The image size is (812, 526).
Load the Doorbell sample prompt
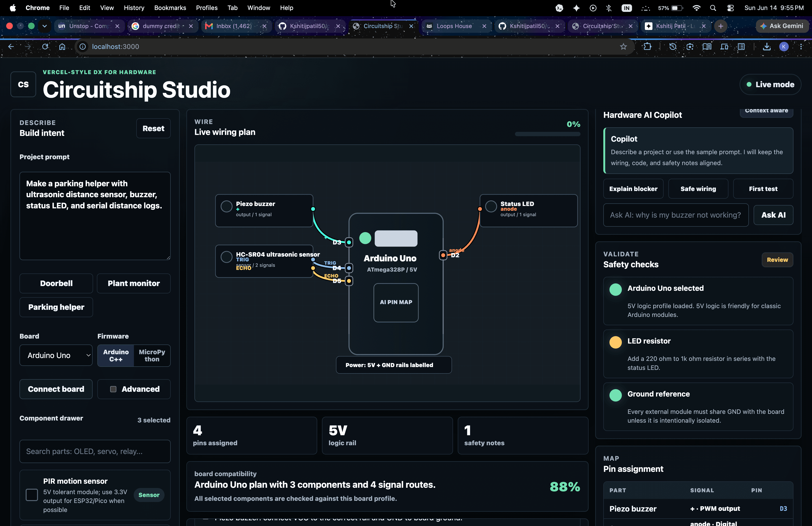pyautogui.click(x=56, y=283)
